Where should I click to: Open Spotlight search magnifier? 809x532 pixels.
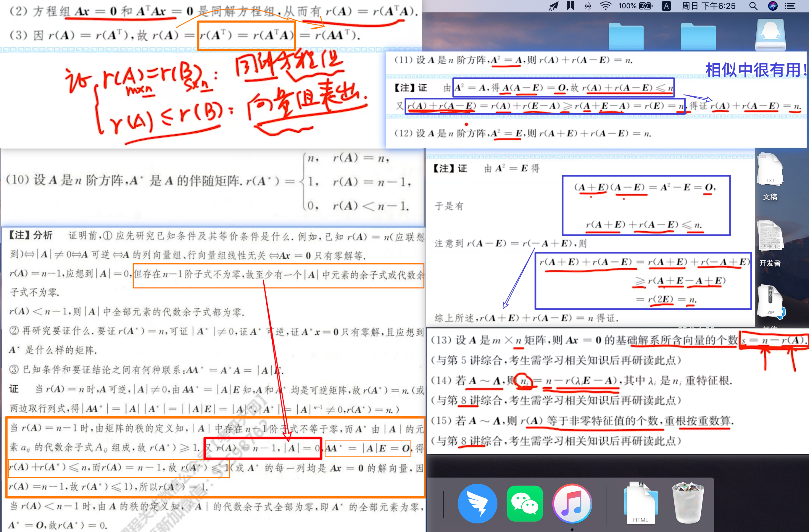(x=753, y=6)
